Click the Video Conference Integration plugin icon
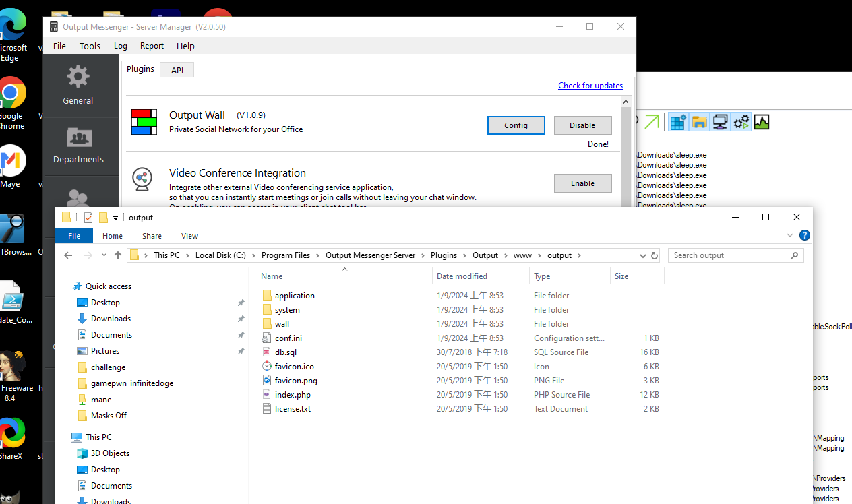The height and width of the screenshot is (504, 852). (142, 179)
